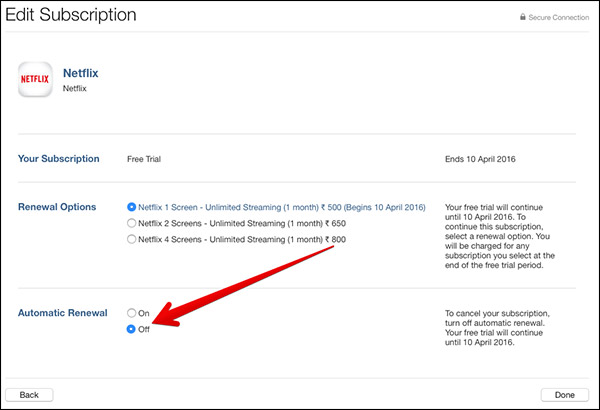Click the Renewal Options section label
Viewport: 600px width, 410px height.
pos(57,207)
